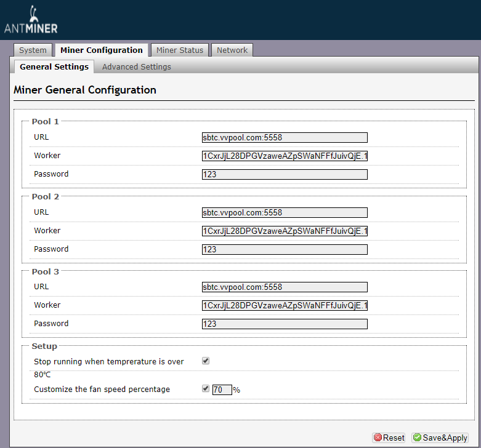Click the Antminer logo
The image size is (481, 448).
[31, 21]
